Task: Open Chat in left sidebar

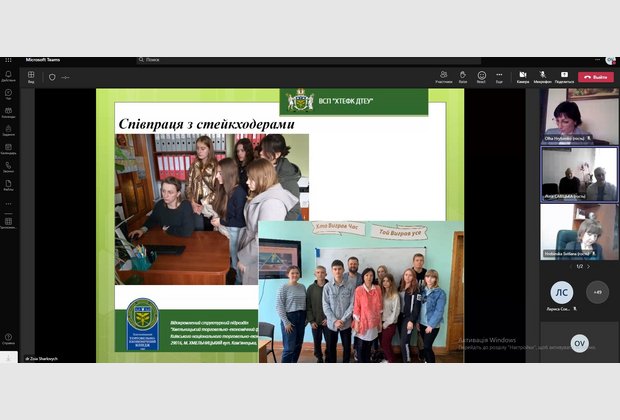Action: (8, 97)
